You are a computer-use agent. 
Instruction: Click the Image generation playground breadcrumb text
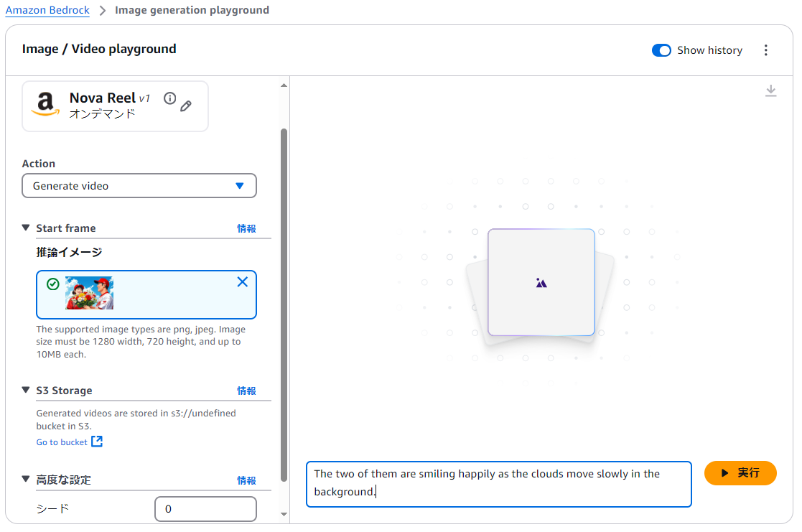point(192,10)
